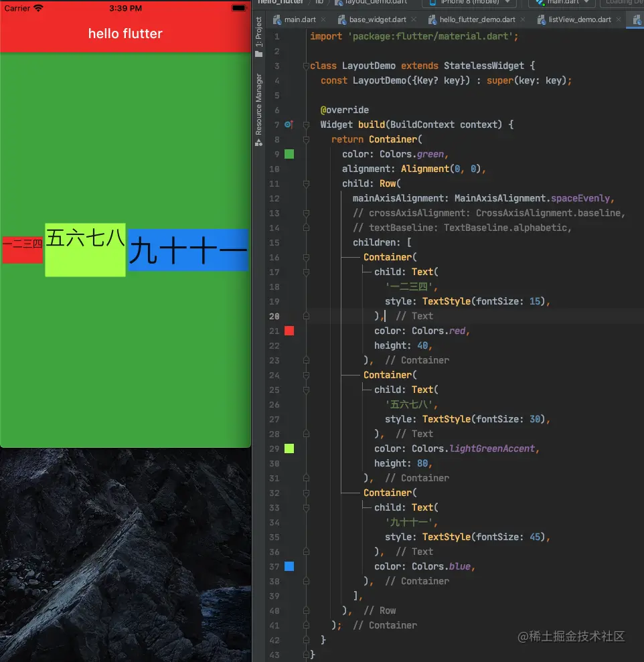Click fold end marker at line 43
Screen dimensions: 644x662
[306, 655]
